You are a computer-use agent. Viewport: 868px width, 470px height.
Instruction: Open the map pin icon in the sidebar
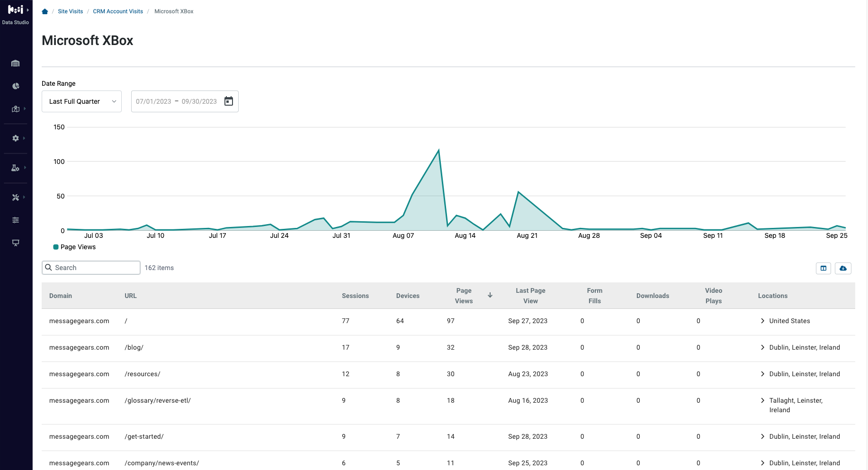pos(16,109)
